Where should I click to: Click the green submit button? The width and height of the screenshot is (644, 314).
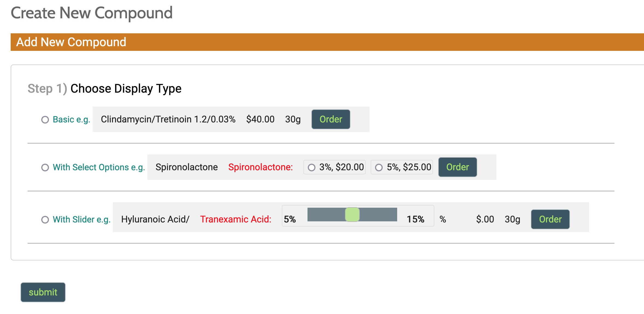click(x=43, y=292)
